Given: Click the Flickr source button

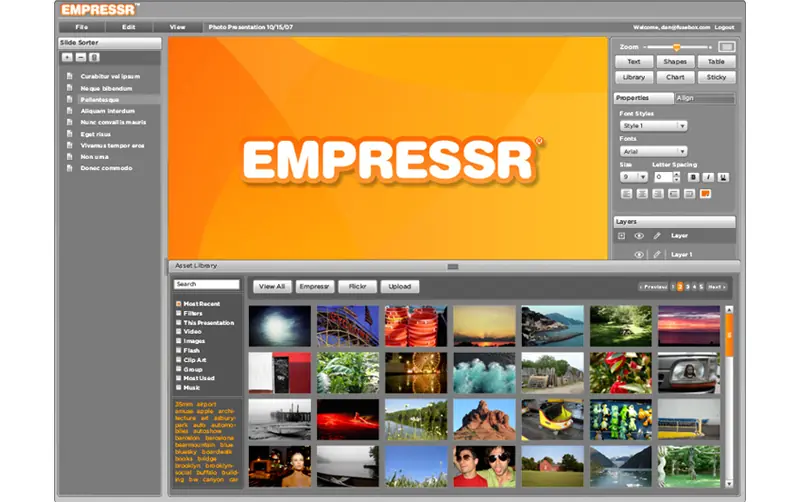Looking at the screenshot, I should pos(357,287).
